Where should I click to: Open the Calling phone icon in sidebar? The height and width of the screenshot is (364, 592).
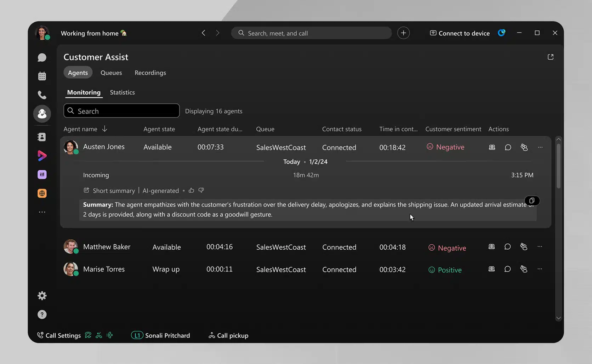(42, 95)
